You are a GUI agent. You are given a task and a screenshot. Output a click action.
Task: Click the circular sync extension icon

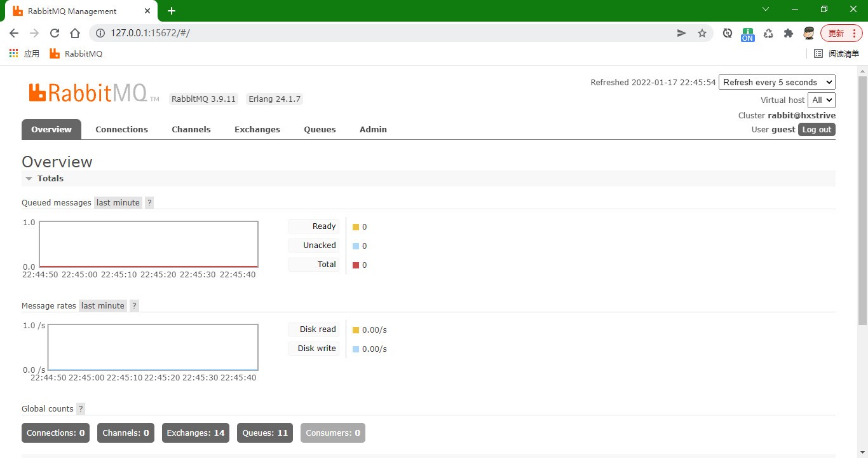728,33
